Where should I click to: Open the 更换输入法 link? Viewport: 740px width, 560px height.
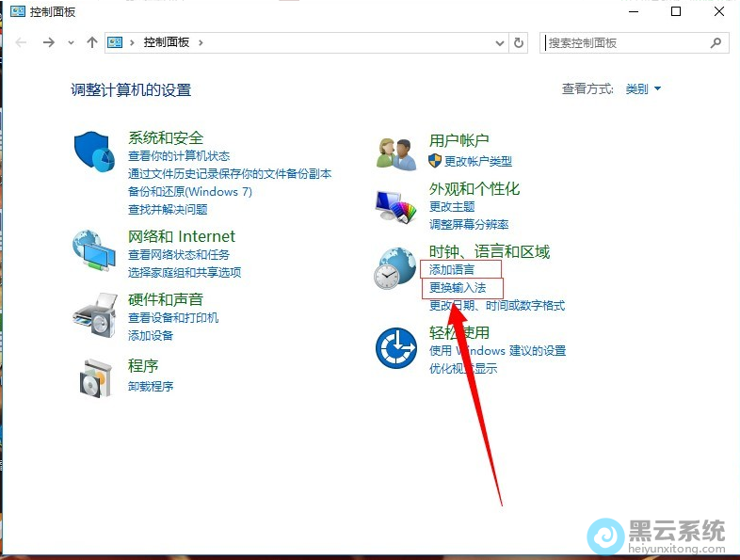tap(458, 288)
